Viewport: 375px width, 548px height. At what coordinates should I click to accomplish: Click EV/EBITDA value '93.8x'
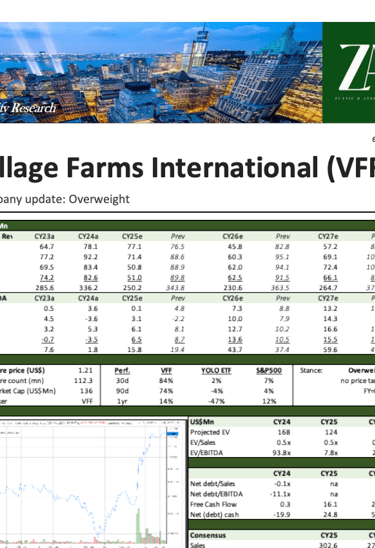coord(281,453)
